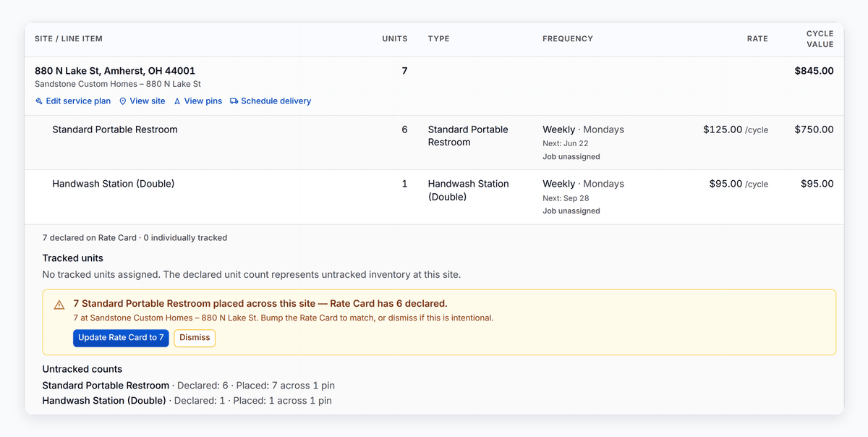Click the $95.00 /cycle rate
This screenshot has width=868, height=437.
pos(739,184)
